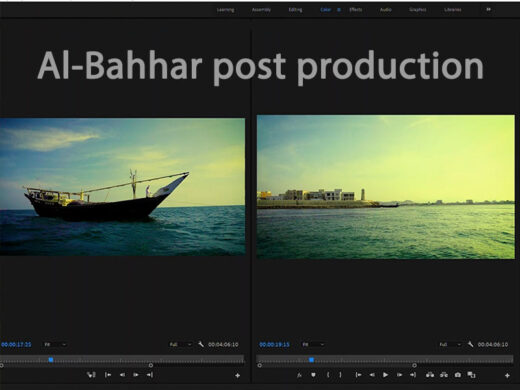Open Color workspace menu icon
520x390 pixels.
tap(339, 10)
